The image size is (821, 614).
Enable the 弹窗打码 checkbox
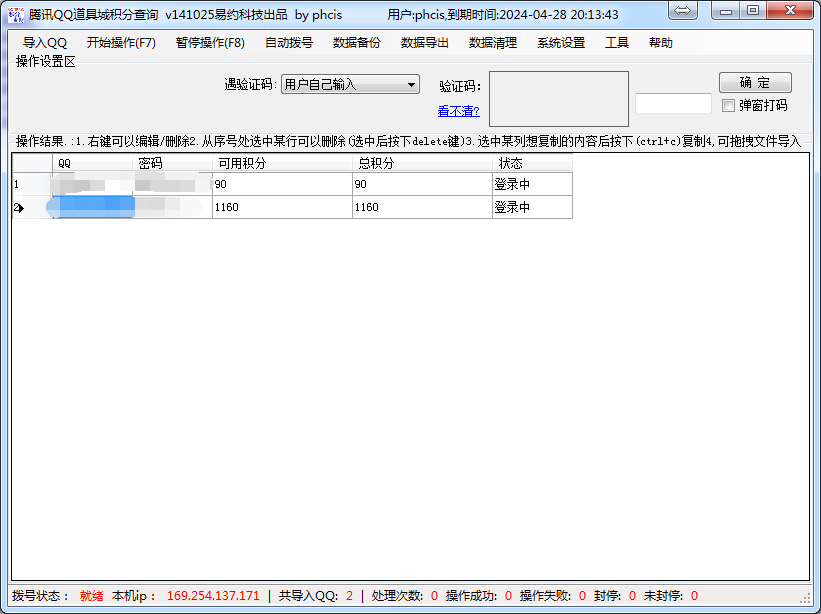pos(728,106)
